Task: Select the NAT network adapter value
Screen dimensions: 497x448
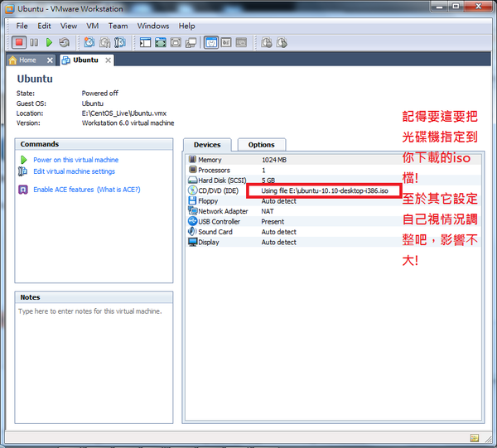Action: (268, 211)
